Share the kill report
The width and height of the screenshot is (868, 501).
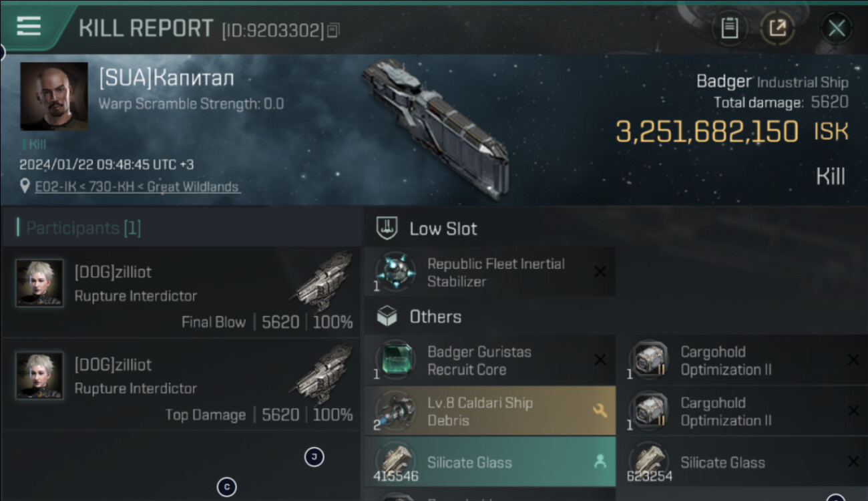point(778,28)
